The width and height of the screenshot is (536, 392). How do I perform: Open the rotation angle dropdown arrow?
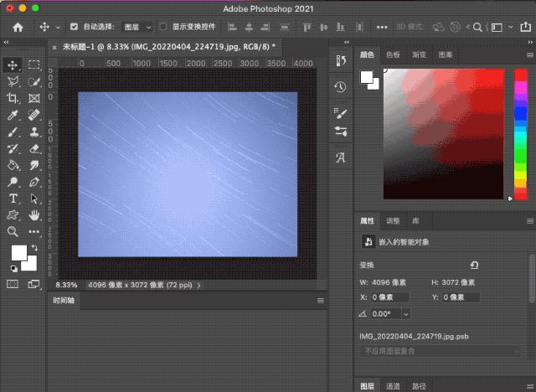click(406, 313)
